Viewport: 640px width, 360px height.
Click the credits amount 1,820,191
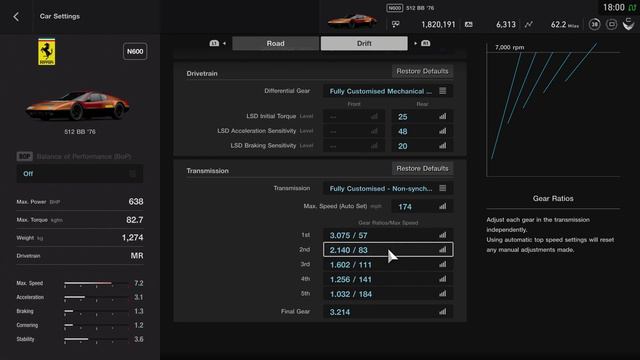point(438,24)
